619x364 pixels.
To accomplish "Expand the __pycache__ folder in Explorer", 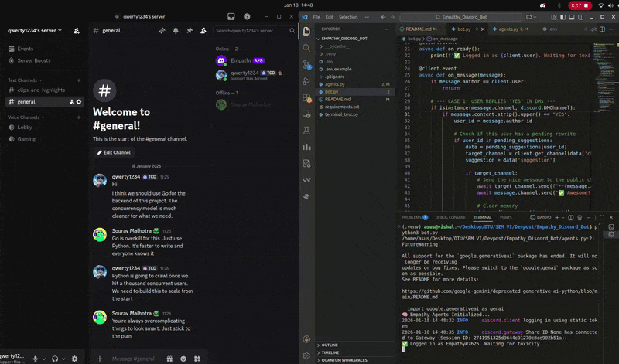I will pos(337,46).
